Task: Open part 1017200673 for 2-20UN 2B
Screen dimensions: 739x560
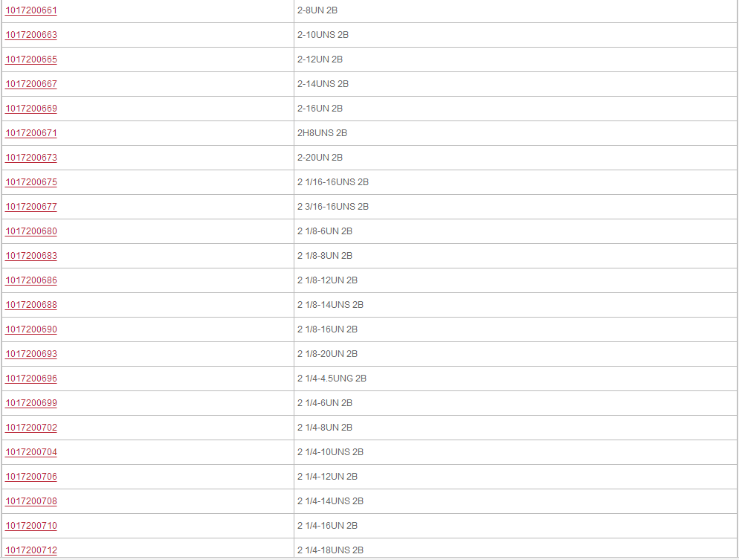Action: (31, 158)
